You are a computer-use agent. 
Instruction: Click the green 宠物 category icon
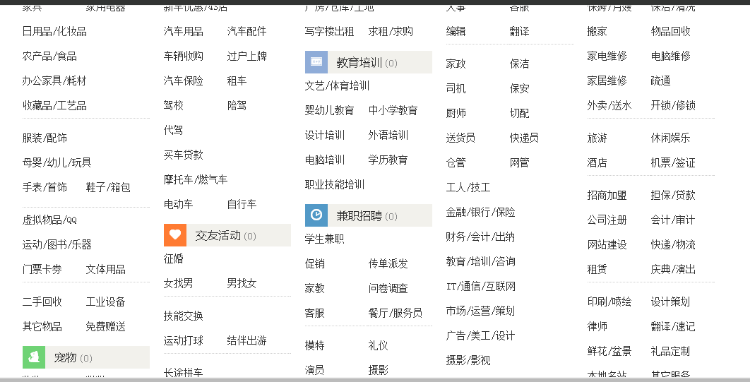[x=34, y=358]
